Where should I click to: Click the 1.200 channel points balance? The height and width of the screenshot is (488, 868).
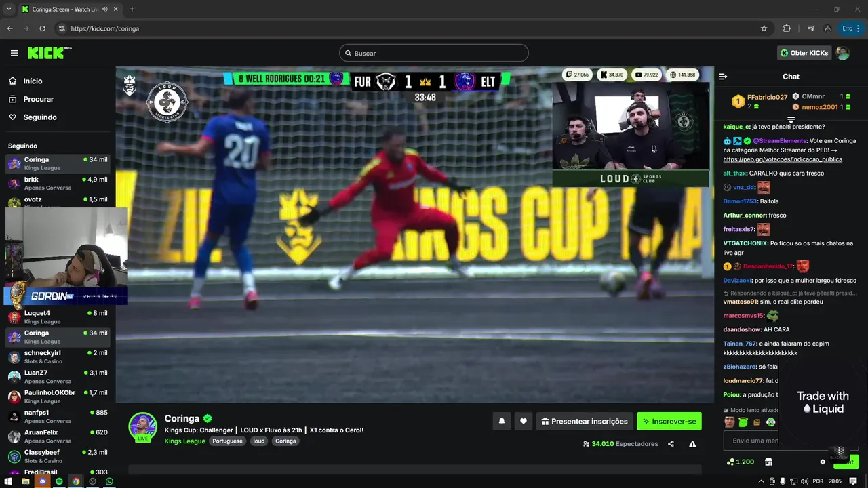(x=740, y=462)
